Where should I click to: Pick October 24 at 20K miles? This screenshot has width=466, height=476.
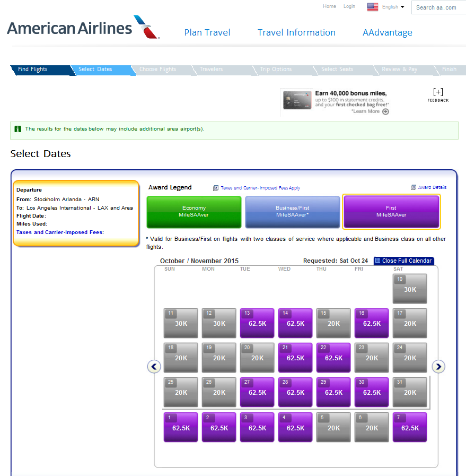410,357
